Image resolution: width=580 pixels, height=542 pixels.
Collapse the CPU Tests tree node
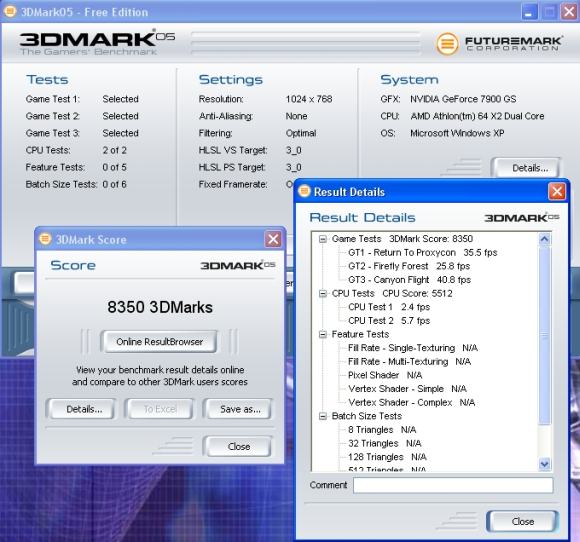323,294
